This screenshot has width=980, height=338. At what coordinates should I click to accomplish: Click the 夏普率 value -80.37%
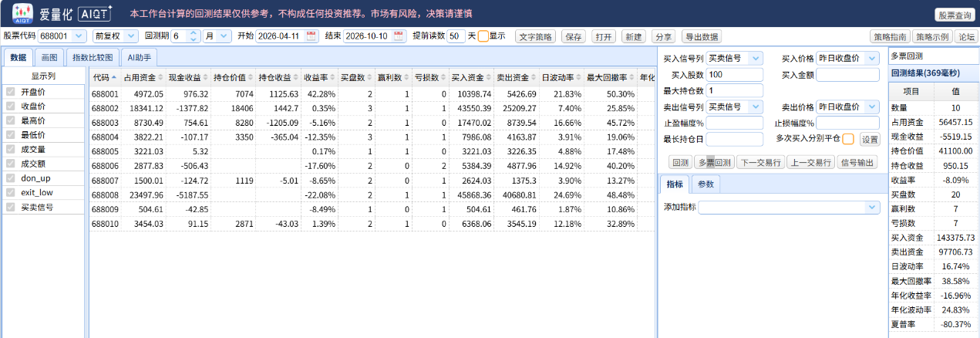954,325
